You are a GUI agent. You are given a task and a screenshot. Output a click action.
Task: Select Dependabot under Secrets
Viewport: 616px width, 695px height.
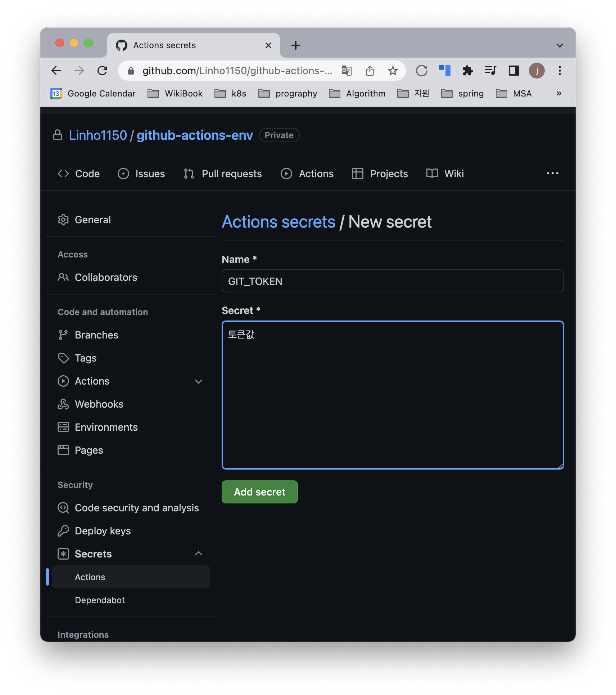pos(100,600)
